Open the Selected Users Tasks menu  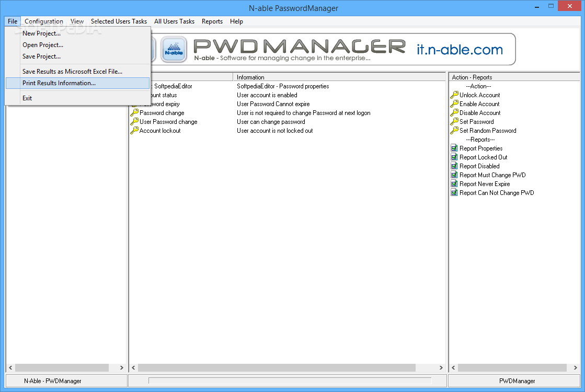point(119,21)
